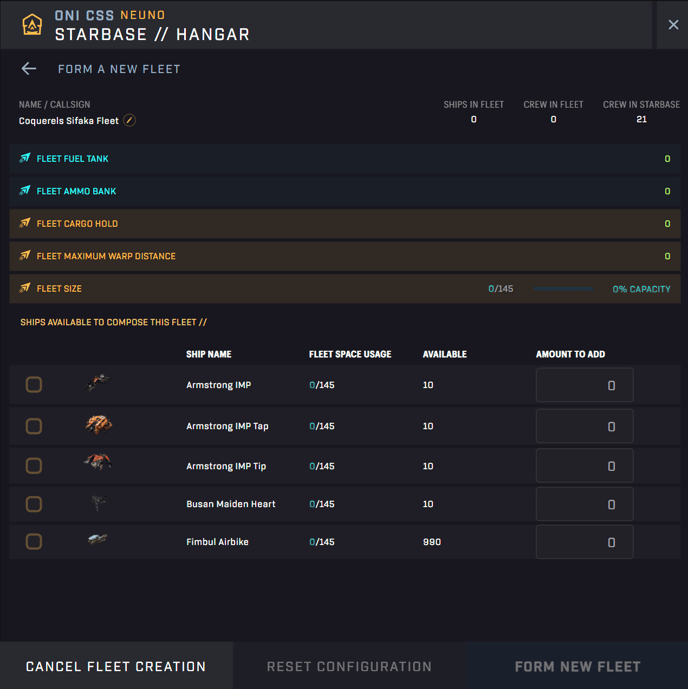Click Form New Fleet button
The image size is (688, 689).
[577, 666]
